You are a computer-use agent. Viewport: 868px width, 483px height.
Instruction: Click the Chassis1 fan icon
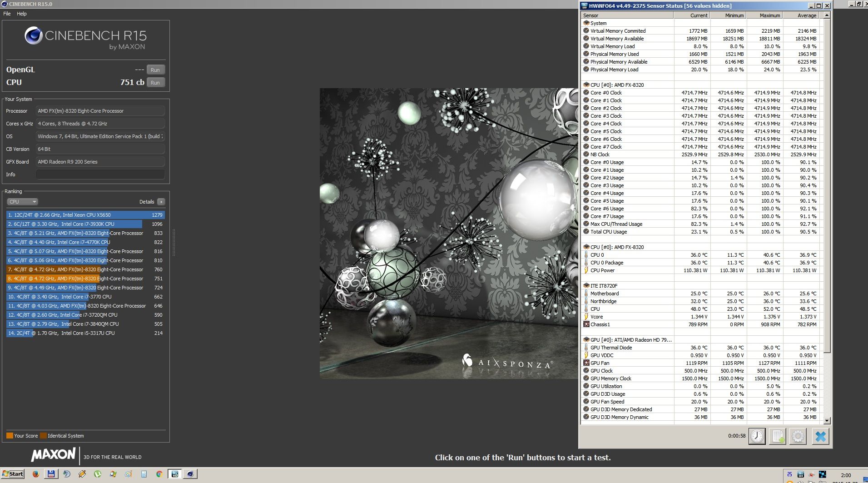click(x=586, y=324)
